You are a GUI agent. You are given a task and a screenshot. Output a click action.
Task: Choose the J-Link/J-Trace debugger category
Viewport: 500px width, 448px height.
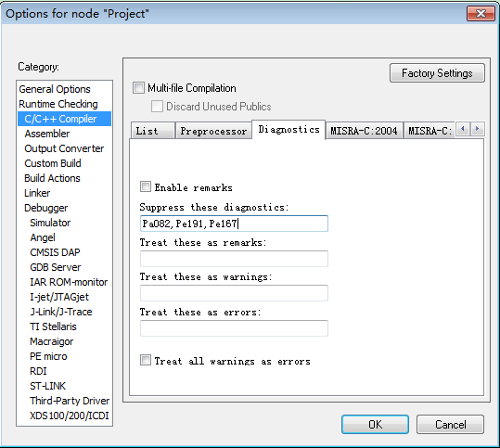61,312
